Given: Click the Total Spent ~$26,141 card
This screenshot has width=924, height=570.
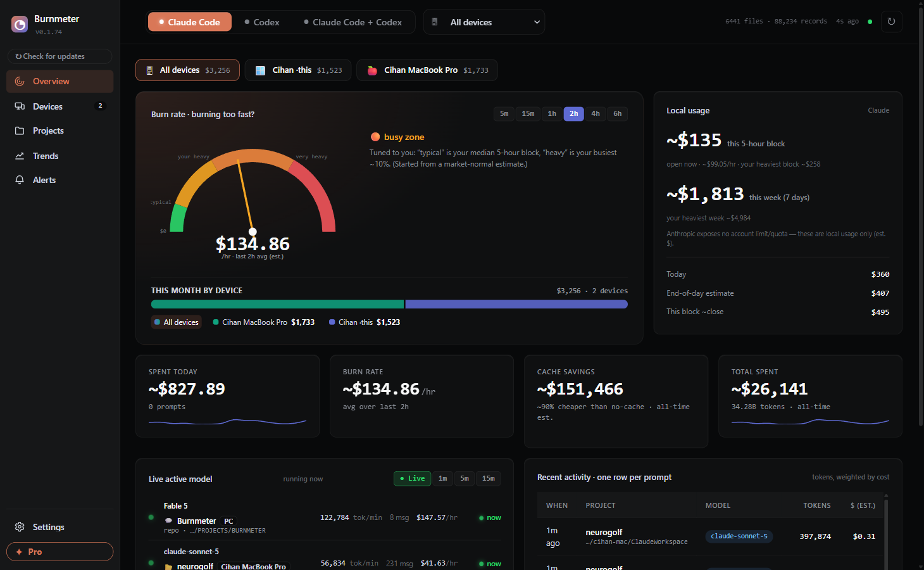Looking at the screenshot, I should (810, 396).
